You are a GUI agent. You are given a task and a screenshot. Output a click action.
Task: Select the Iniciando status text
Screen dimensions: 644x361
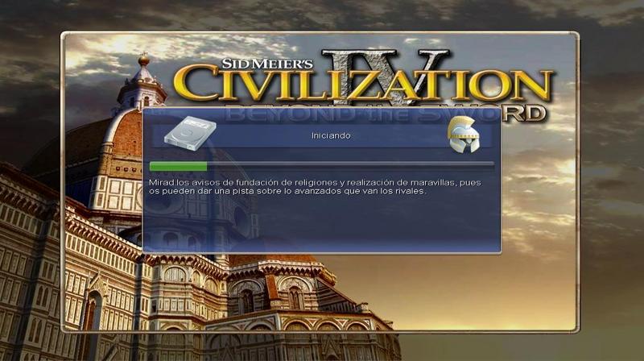click(x=331, y=135)
